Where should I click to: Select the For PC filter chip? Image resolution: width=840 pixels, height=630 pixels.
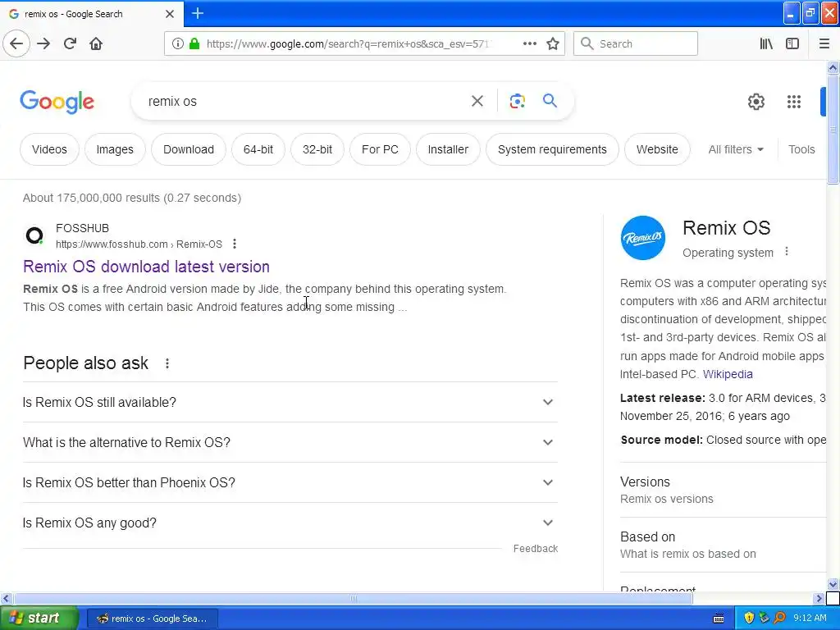coord(380,149)
